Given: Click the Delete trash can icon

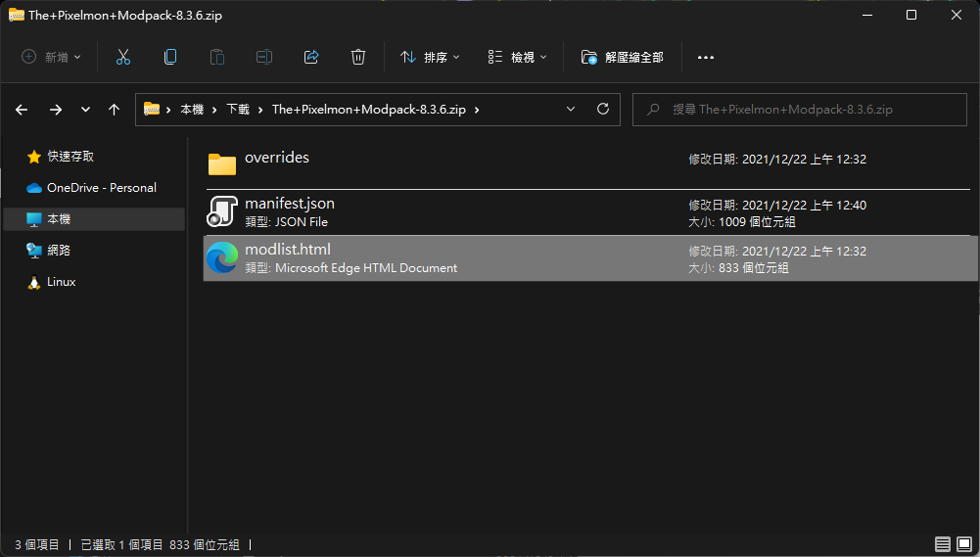Looking at the screenshot, I should coord(358,57).
